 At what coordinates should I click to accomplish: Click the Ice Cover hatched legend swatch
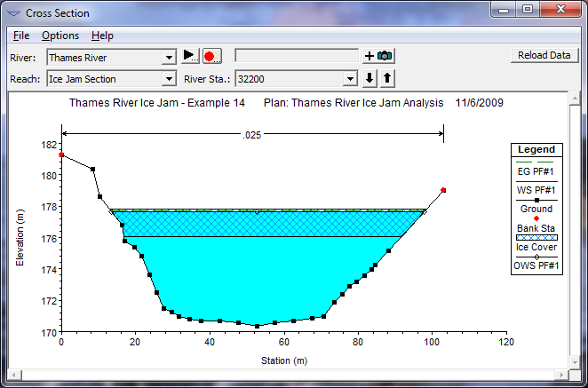536,237
